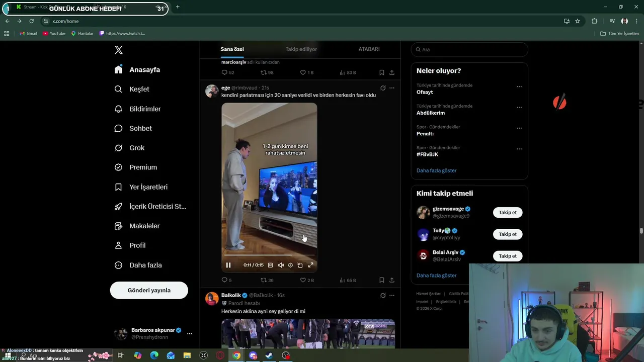This screenshot has height=362, width=644.
Task: Bookmark the marcioarşiv post
Action: pos(382,72)
